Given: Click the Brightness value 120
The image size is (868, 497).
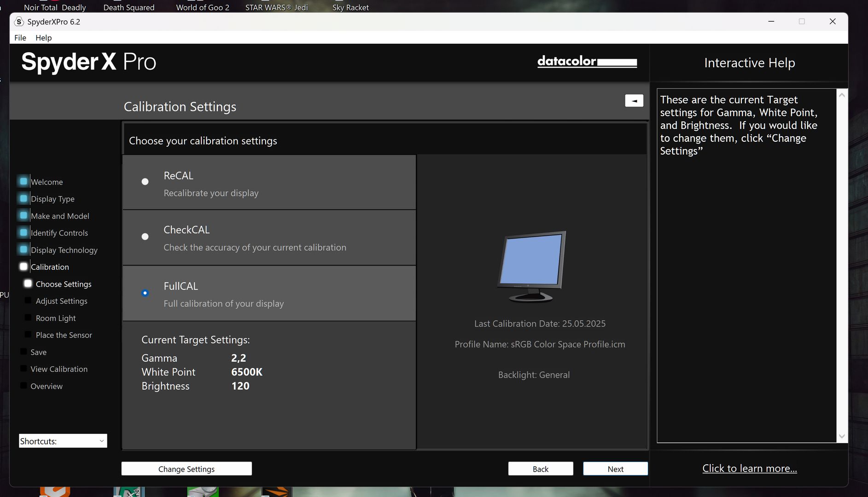Looking at the screenshot, I should click(240, 386).
